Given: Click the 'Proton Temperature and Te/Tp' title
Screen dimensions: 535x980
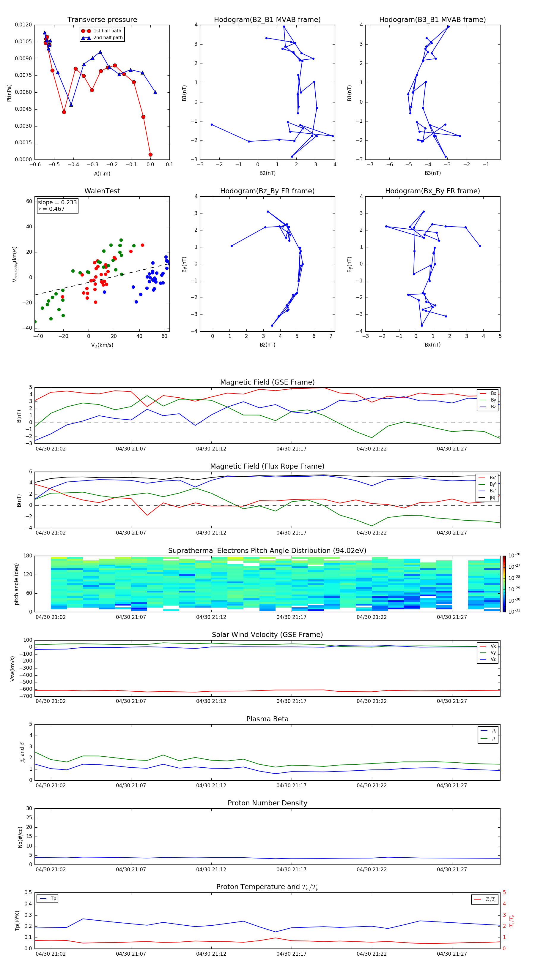Looking at the screenshot, I should tap(267, 887).
